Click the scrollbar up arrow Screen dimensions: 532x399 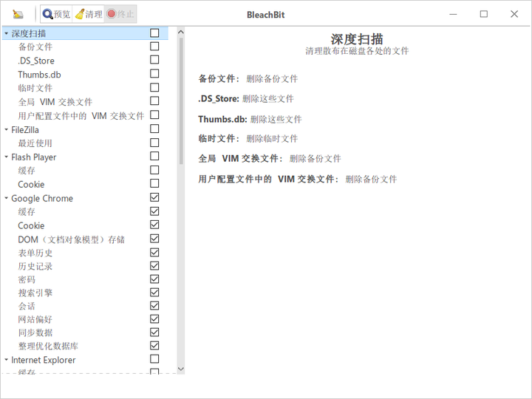(x=181, y=32)
